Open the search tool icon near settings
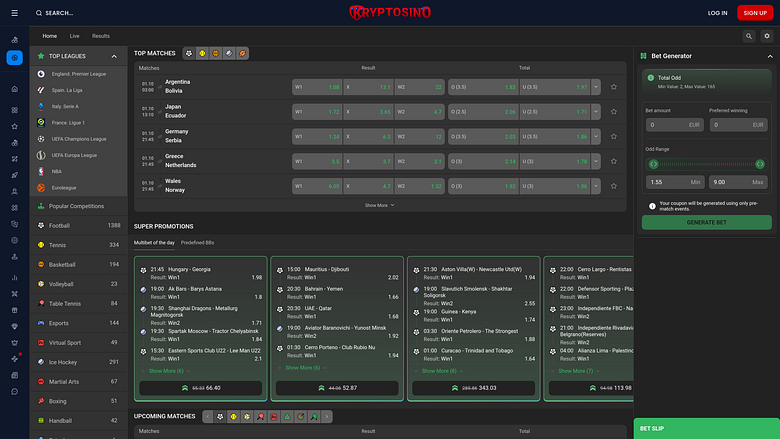Screen dimensions: 780x439 pyautogui.click(x=749, y=36)
